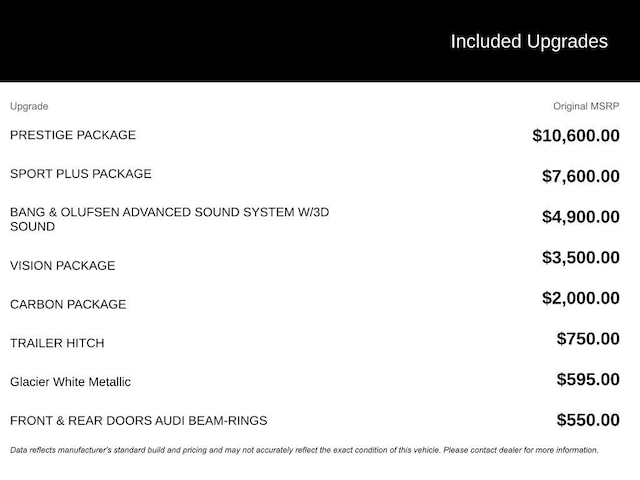Click the Included Upgrades header title
The width and height of the screenshot is (640, 480).
pyautogui.click(x=529, y=42)
